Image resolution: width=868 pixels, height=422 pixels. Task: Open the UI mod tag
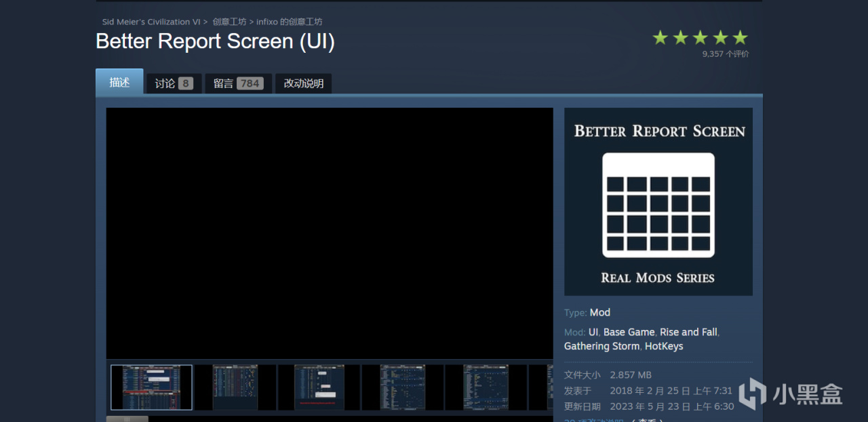click(x=593, y=332)
